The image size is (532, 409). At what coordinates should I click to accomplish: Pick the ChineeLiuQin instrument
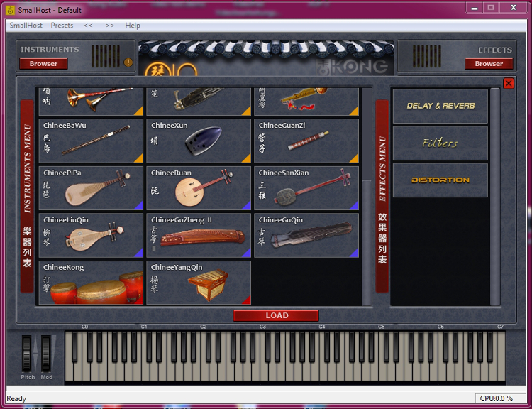click(91, 236)
